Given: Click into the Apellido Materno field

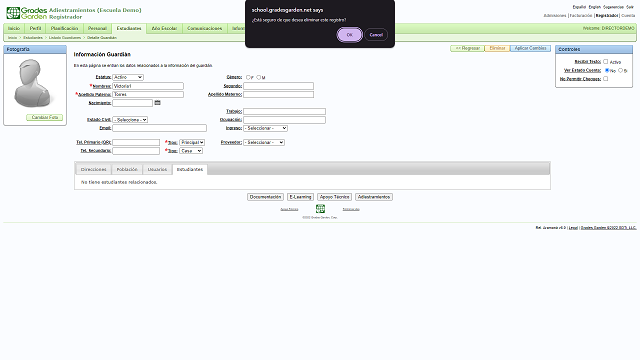Looking at the screenshot, I should pos(278,94).
